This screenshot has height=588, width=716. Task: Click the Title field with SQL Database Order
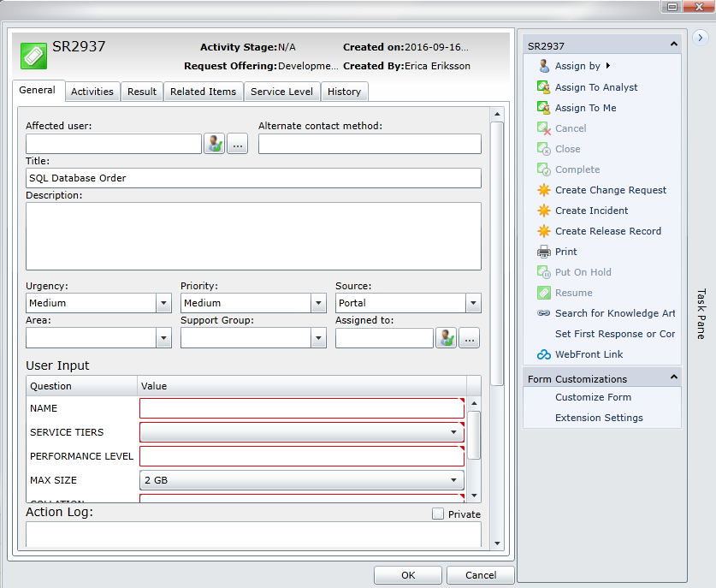pos(253,178)
